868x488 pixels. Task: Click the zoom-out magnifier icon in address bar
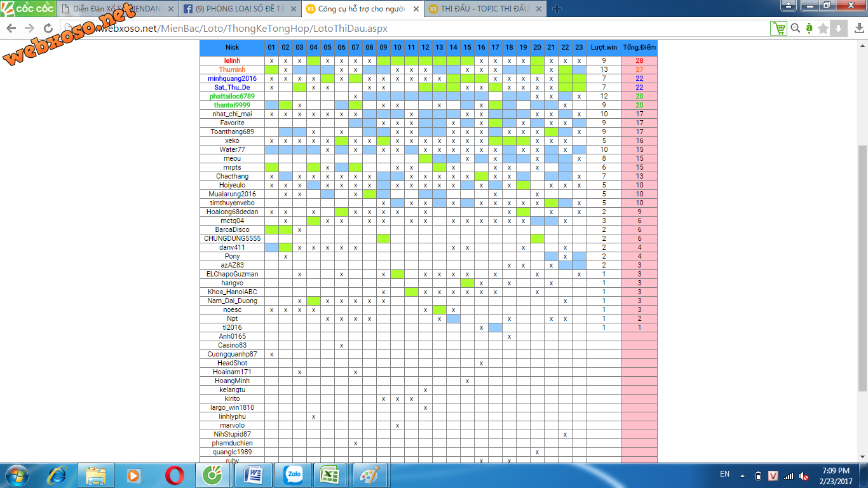(795, 29)
